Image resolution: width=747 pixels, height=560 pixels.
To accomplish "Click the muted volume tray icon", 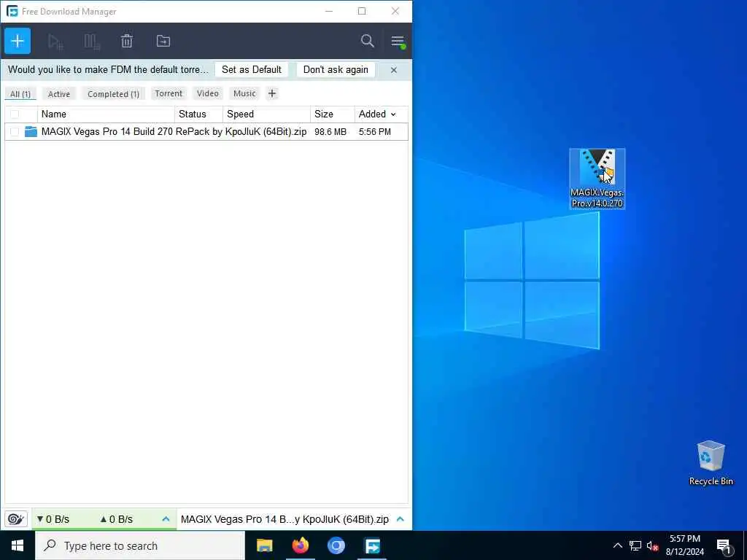I will pyautogui.click(x=653, y=546).
